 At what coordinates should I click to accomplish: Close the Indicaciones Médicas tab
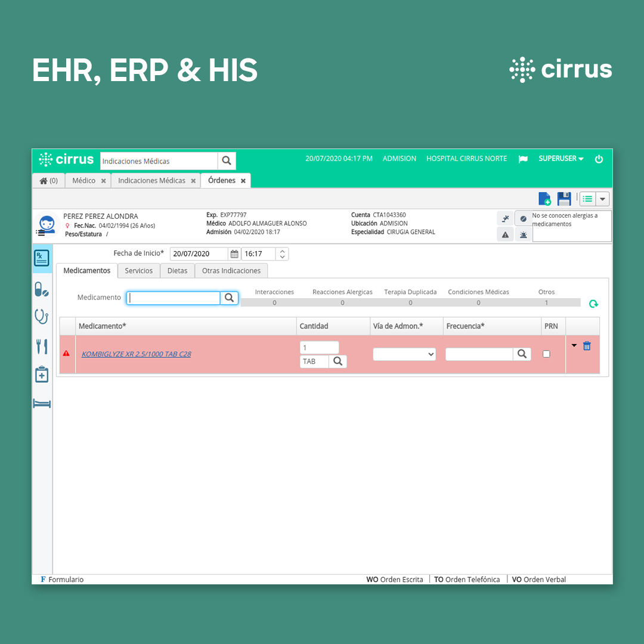click(193, 181)
